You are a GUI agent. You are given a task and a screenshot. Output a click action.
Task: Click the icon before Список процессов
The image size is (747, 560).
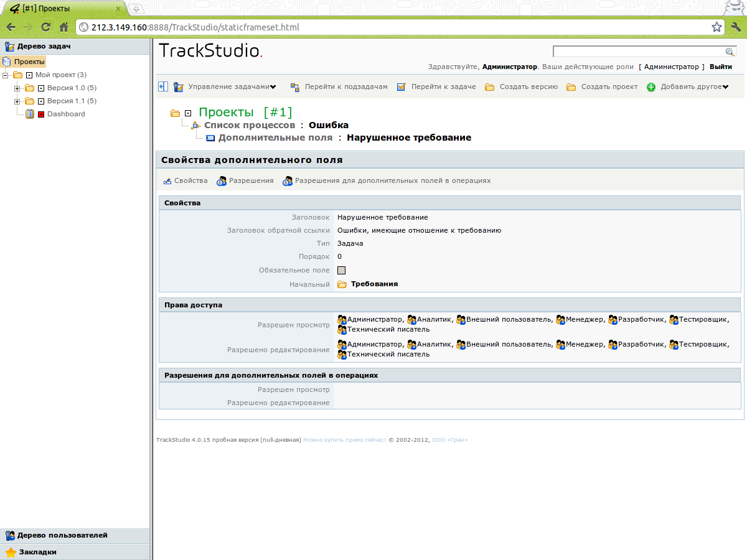195,125
